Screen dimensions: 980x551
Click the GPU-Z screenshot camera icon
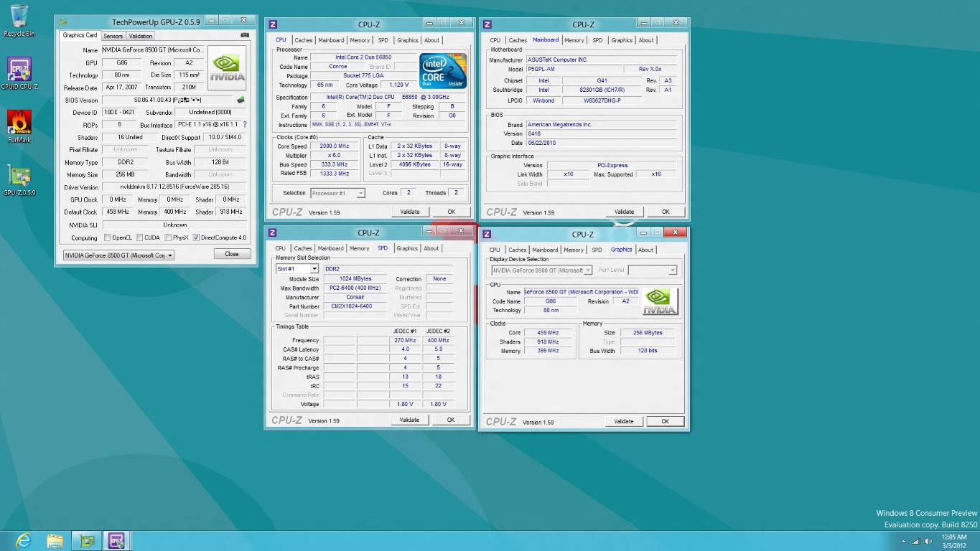tap(245, 35)
